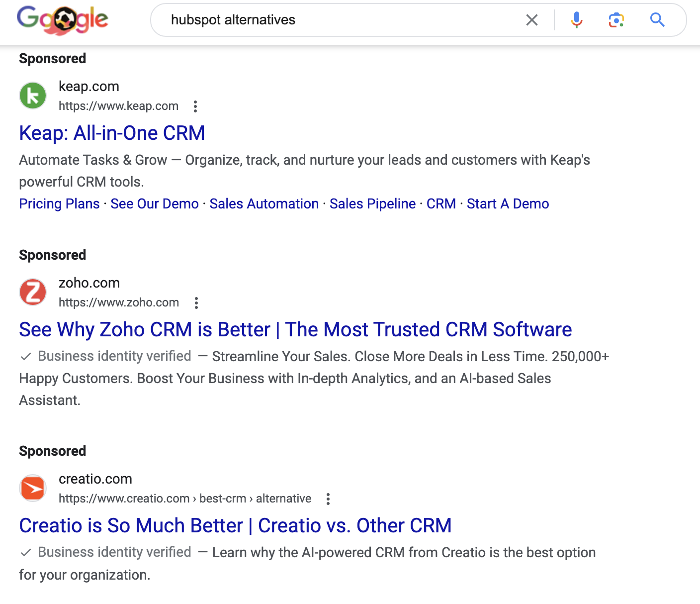Open the Keap: All-in-One CRM ad
This screenshot has width=700, height=604.
112,133
